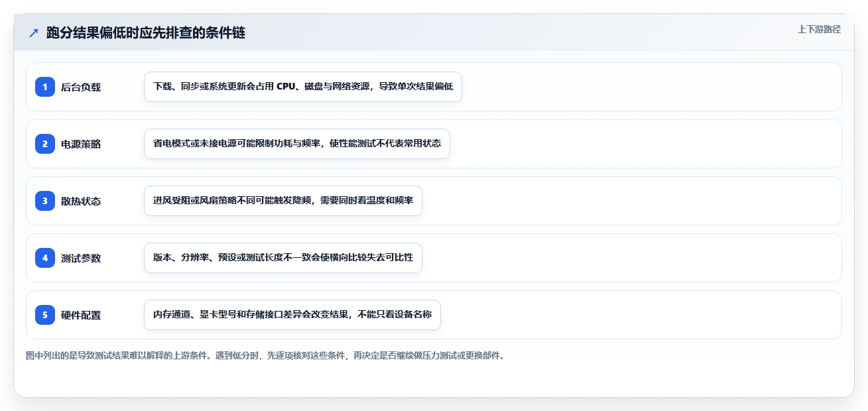The height and width of the screenshot is (411, 868).
Task: Click the number 5 badge for 硬件配置
Action: click(45, 315)
